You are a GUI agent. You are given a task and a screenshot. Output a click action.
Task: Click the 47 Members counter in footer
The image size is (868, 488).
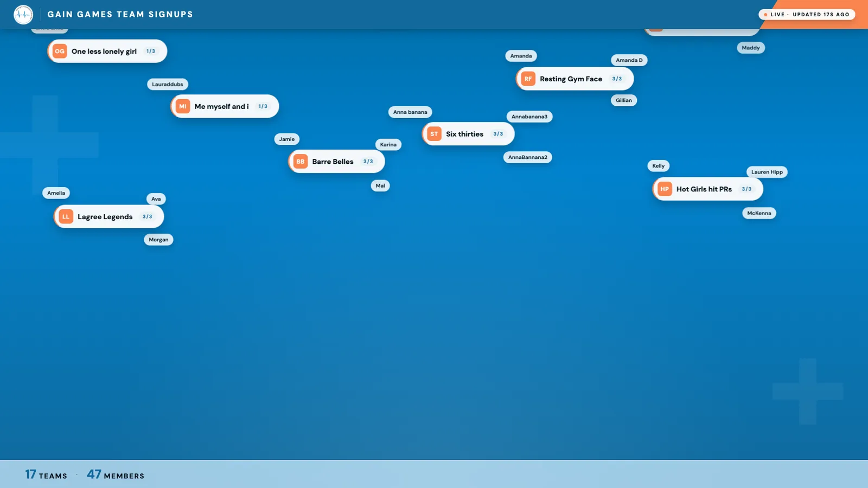[116, 474]
